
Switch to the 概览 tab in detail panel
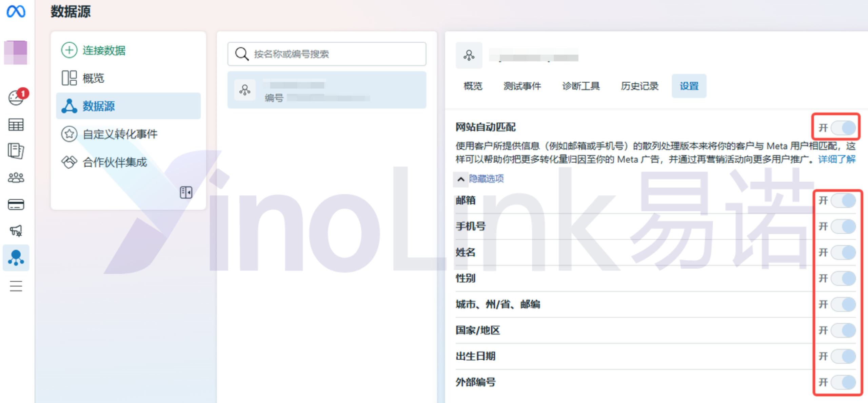coord(473,86)
